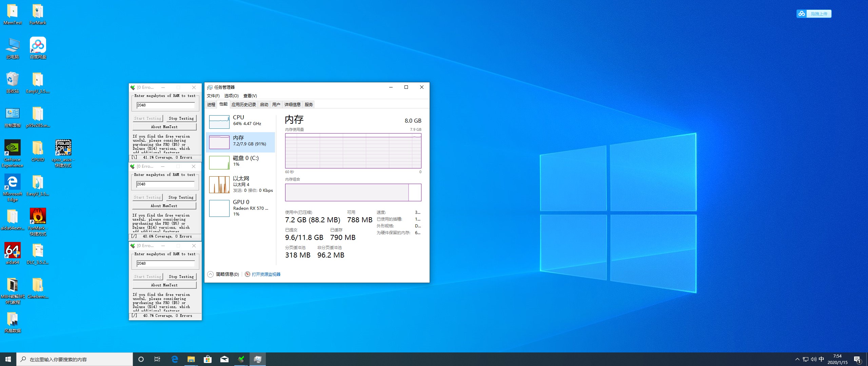The height and width of the screenshot is (366, 868).
Task: Show hidden system tray icons
Action: [x=797, y=359]
